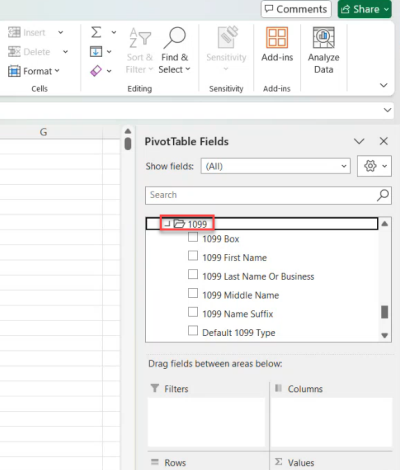Click the field list Search box
400x470 pixels.
pyautogui.click(x=261, y=195)
